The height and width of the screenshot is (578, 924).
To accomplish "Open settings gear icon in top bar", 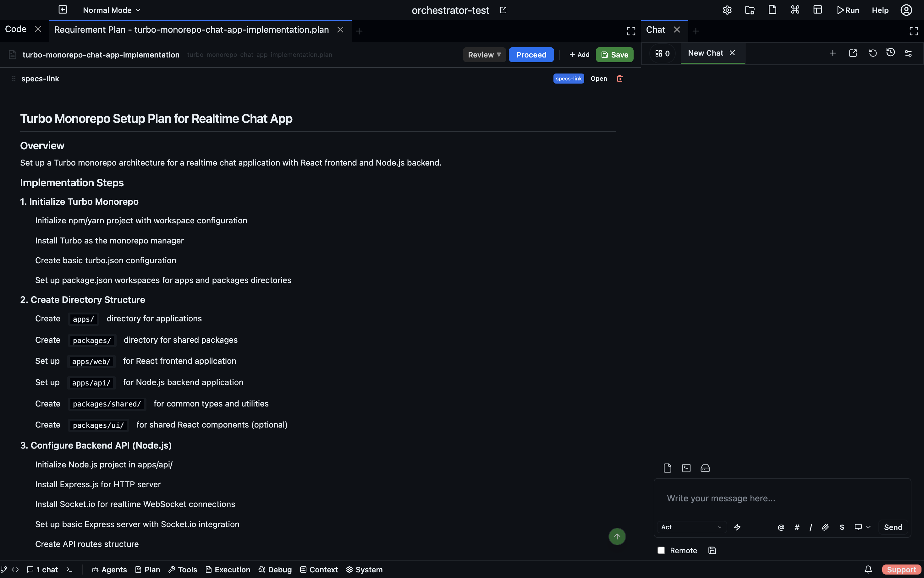I will [x=727, y=10].
